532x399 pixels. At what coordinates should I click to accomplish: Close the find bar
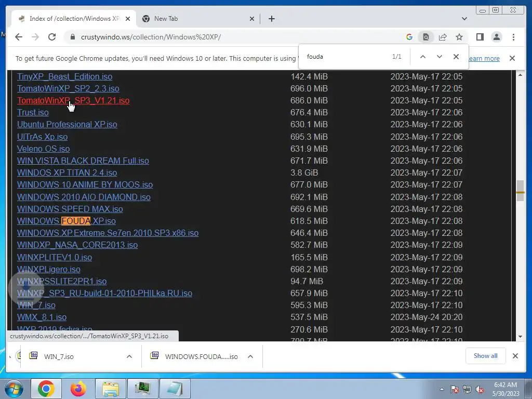(456, 57)
